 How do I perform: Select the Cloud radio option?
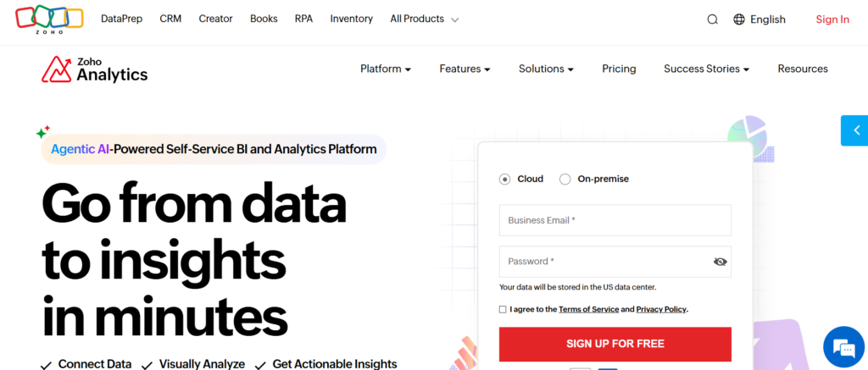point(505,179)
